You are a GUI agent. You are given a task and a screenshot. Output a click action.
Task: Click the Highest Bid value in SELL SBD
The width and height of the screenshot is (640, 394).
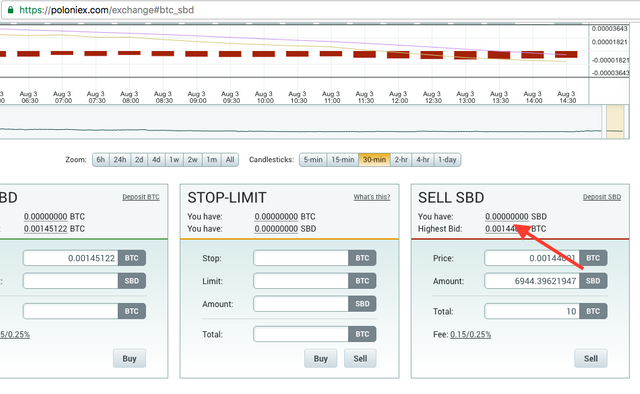(507, 229)
